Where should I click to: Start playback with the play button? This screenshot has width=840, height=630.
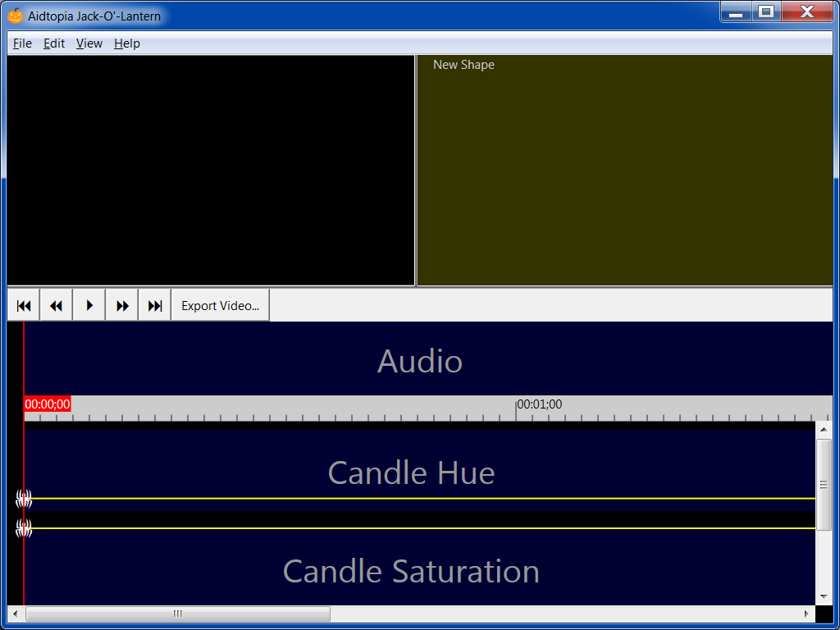[89, 305]
